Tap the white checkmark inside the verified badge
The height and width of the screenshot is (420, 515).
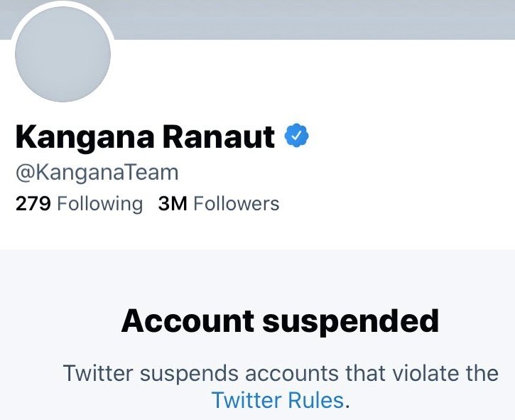click(297, 135)
